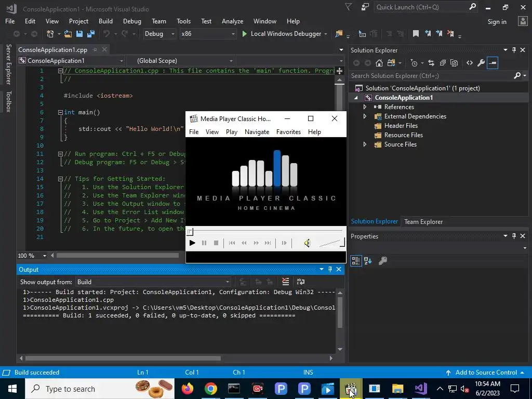Toggle Preview Selected Items button
532x399 pixels.
click(x=493, y=63)
